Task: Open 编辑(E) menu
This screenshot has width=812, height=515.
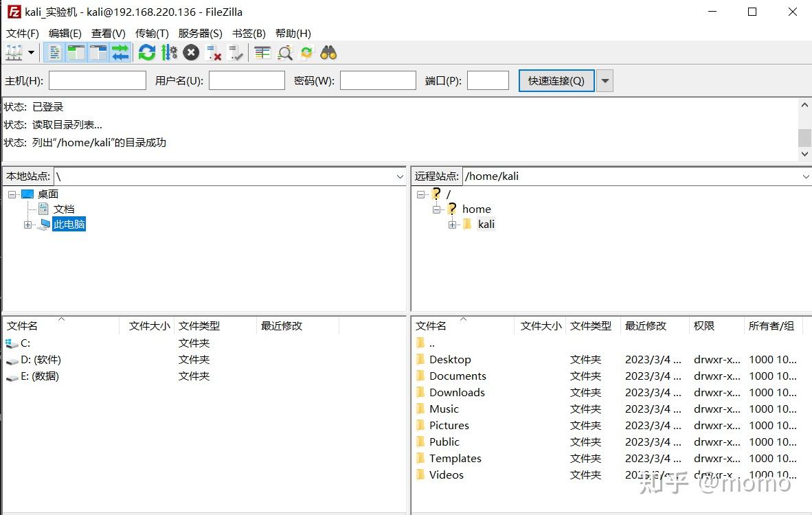Action: point(65,33)
